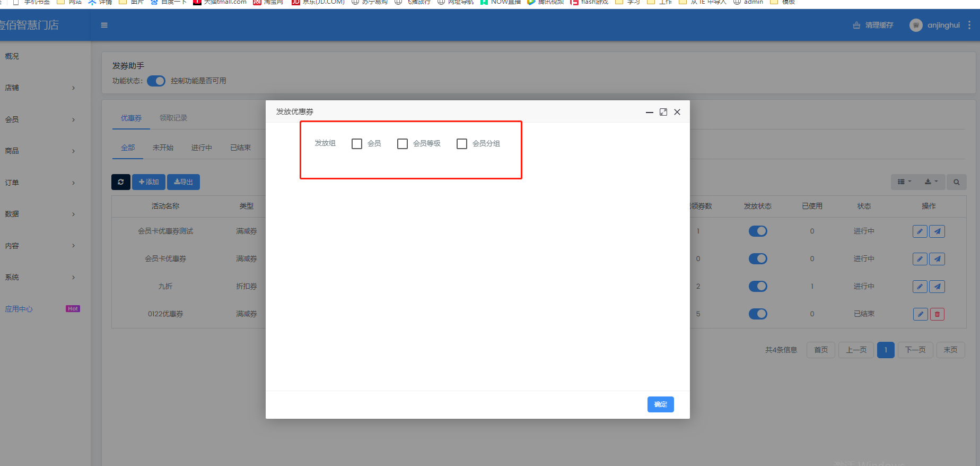Select page 1 in pagination
Viewport: 980px width, 466px height.
point(886,350)
